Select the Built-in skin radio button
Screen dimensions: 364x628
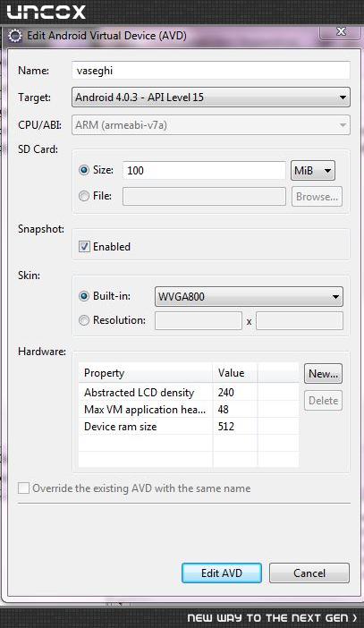84,296
